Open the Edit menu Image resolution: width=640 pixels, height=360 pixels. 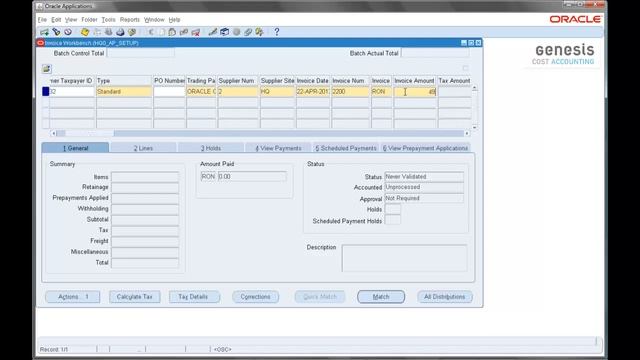coord(56,20)
